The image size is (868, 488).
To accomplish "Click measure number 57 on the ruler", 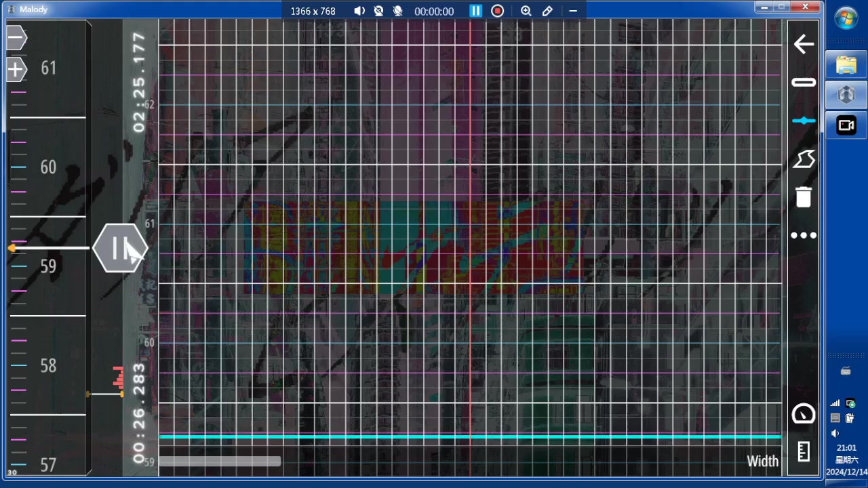I will coord(48,465).
